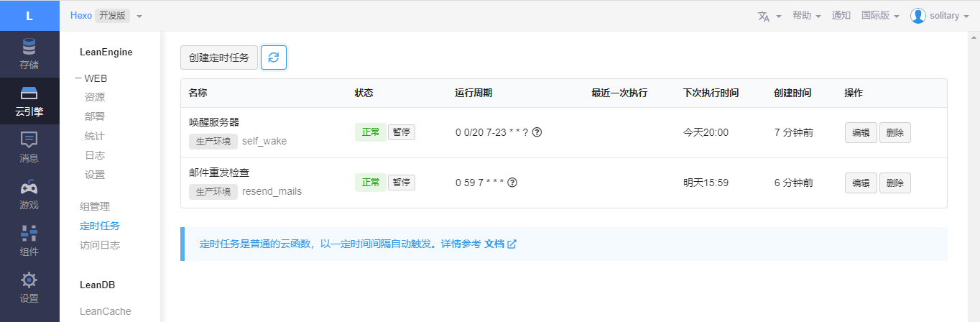Click the refresh icon beside 创建定时任务
The image size is (980, 322).
click(x=274, y=57)
